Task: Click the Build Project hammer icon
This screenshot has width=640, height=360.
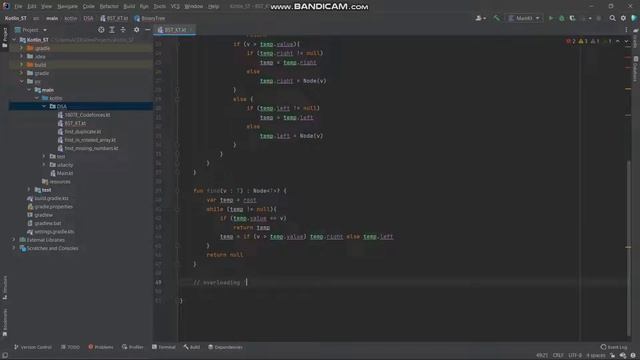Action: tap(497, 18)
